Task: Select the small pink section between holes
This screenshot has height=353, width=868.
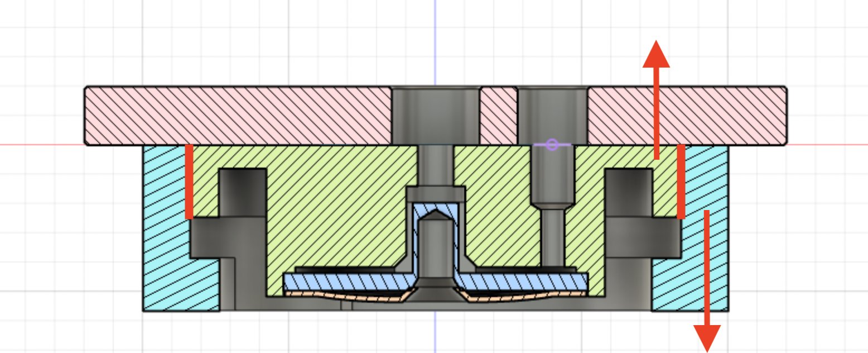Action: (x=499, y=116)
